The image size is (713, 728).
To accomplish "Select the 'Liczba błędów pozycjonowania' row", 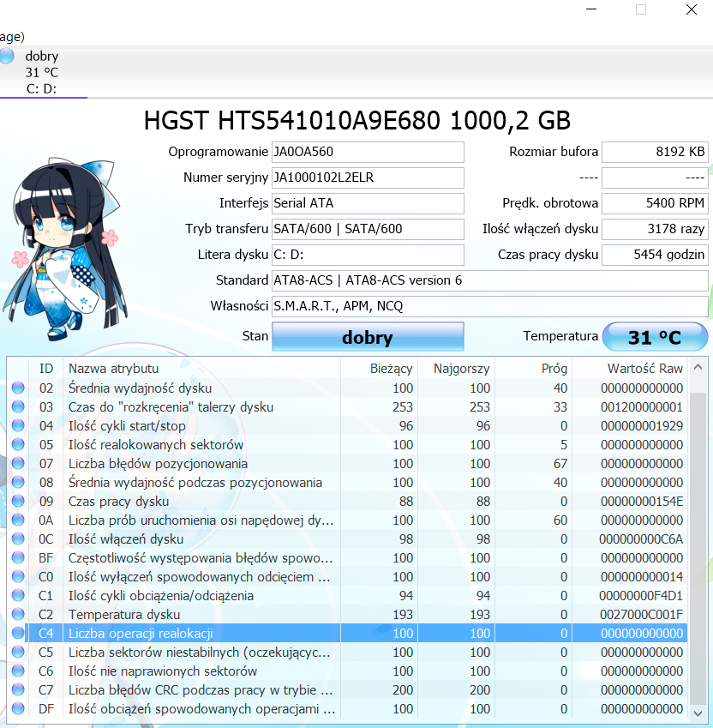I will click(x=347, y=463).
